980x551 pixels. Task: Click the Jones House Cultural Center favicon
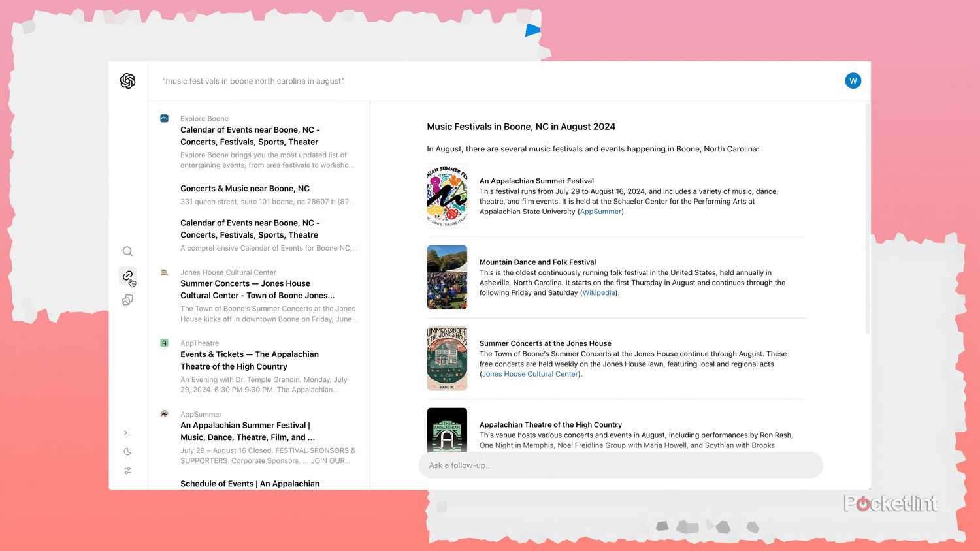click(x=165, y=272)
